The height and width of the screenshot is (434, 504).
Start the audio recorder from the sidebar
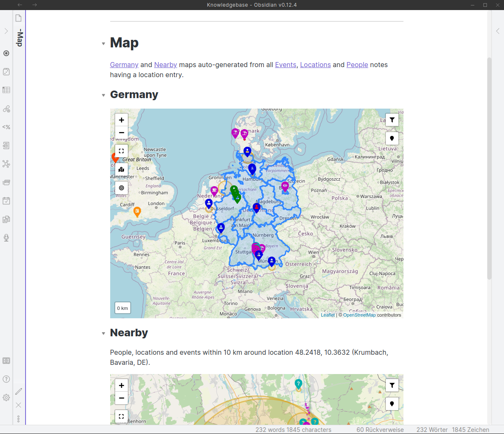tap(6, 238)
